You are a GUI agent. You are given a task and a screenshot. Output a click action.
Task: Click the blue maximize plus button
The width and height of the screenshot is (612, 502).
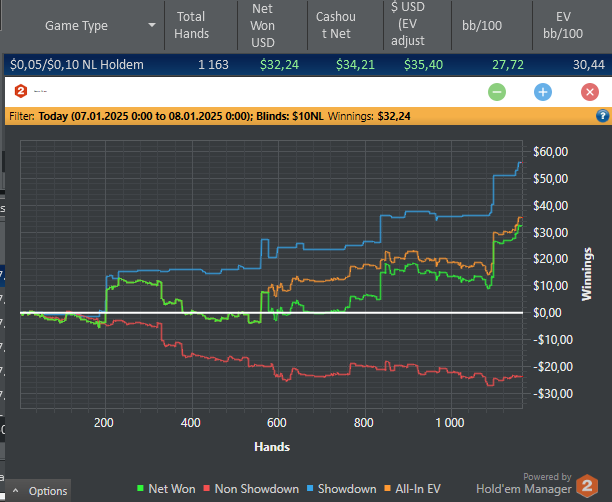tap(543, 92)
